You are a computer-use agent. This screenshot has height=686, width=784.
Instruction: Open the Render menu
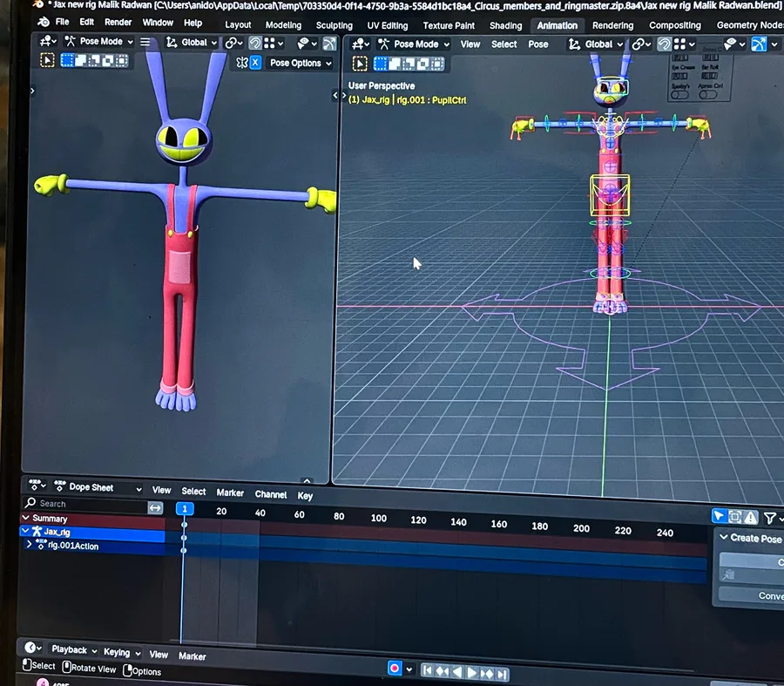[118, 22]
